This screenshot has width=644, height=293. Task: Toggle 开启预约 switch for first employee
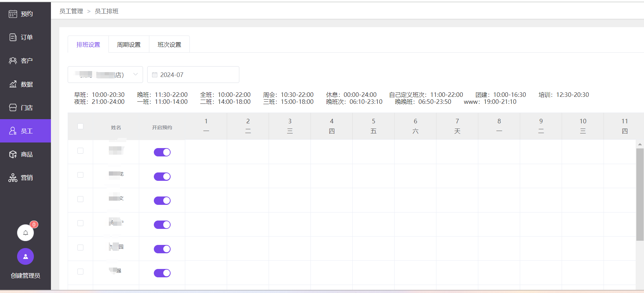pos(162,152)
